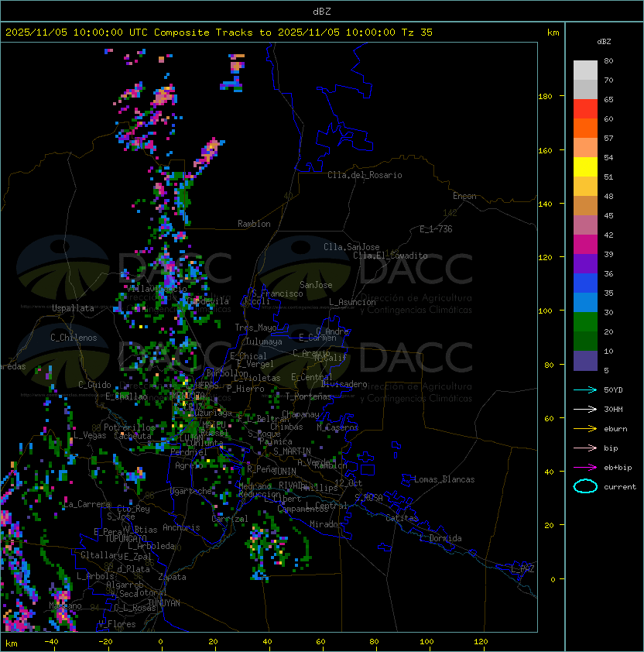The image size is (644, 652).
Task: Click the 'dBZ' title at top
Action: (322, 11)
